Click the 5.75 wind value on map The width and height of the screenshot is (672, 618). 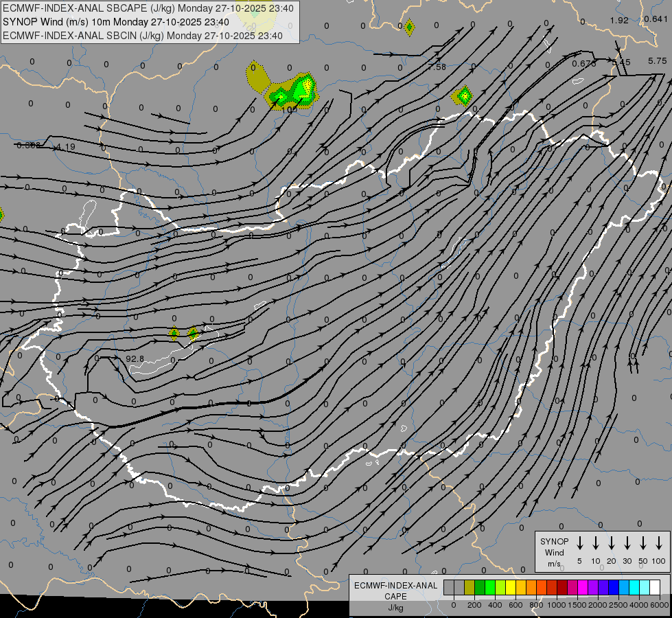pyautogui.click(x=658, y=61)
